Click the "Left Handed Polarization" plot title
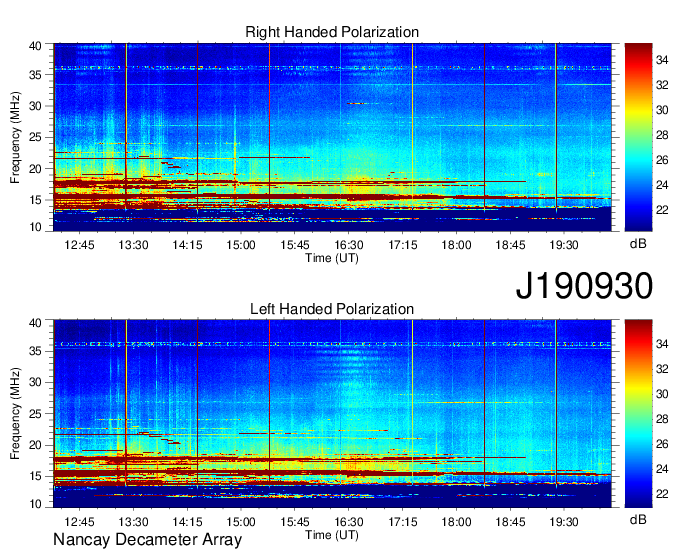The width and height of the screenshot is (680, 552). [332, 309]
